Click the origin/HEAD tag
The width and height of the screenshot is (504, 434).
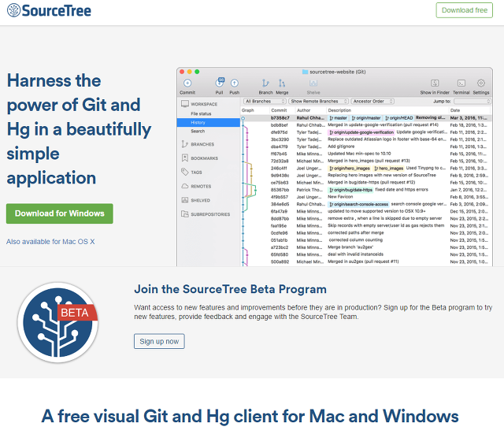398,118
